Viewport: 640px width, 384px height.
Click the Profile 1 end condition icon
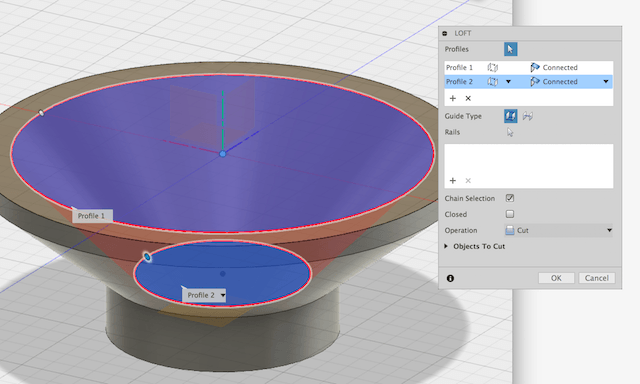click(x=493, y=67)
